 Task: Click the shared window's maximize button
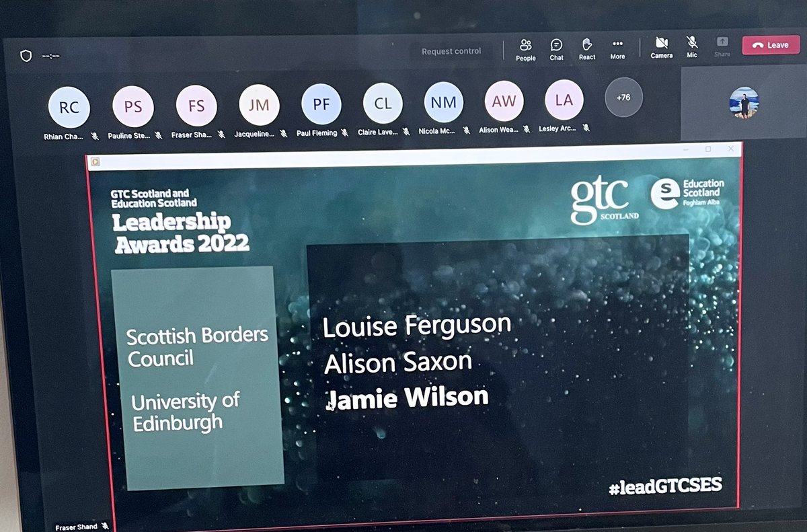point(708,149)
